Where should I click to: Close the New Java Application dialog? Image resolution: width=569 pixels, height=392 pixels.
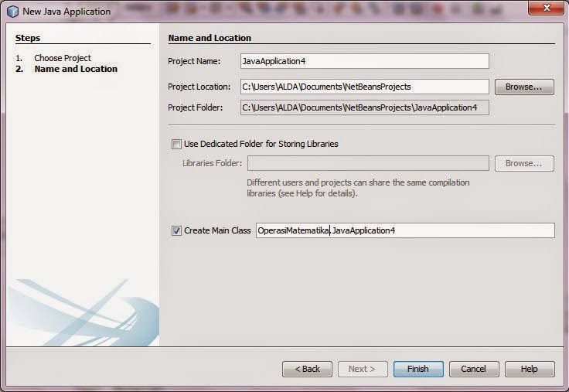tap(547, 8)
